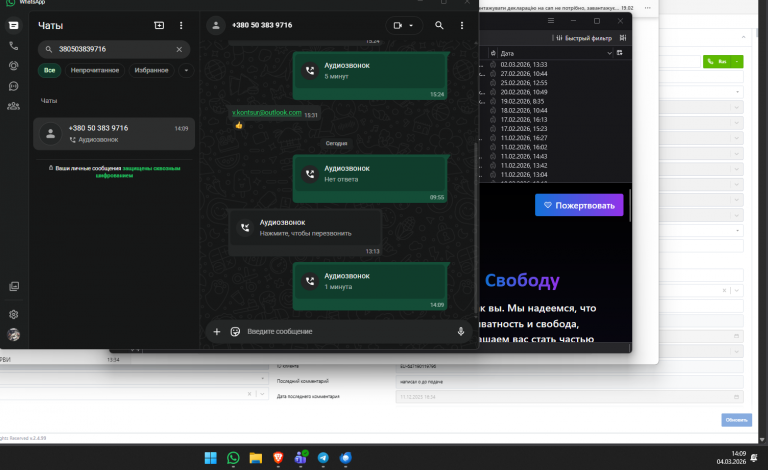Open Microsoft Teams from the taskbar

coord(301,458)
